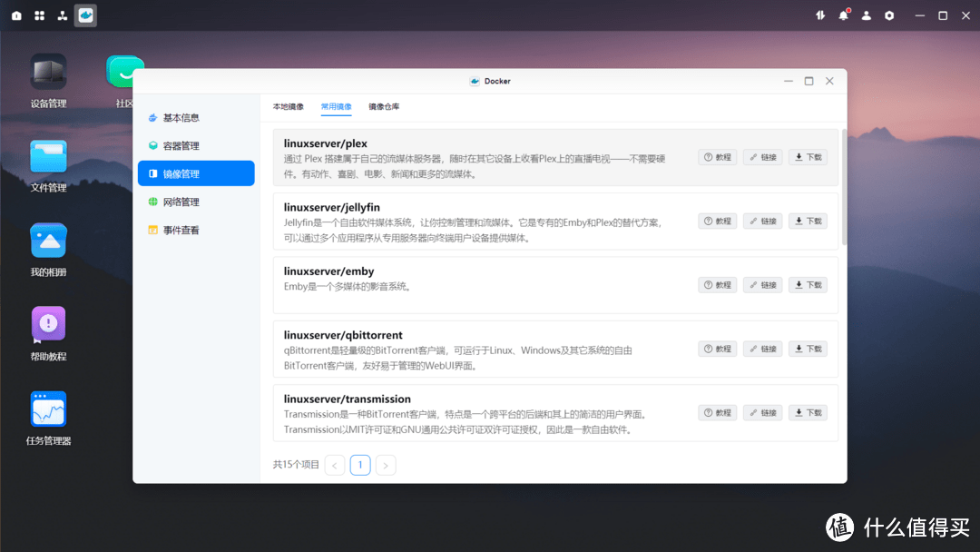
Task: Minimize the Docker window
Action: click(x=789, y=82)
